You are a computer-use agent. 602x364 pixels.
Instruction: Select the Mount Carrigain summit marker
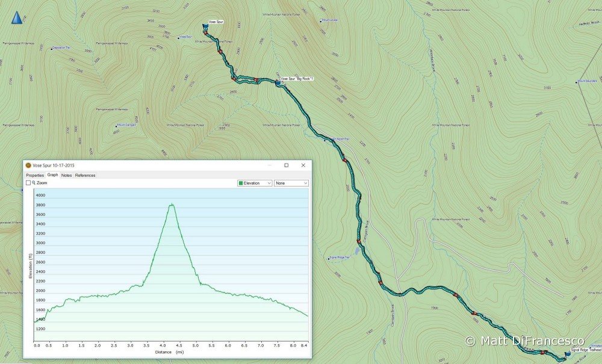116,126
